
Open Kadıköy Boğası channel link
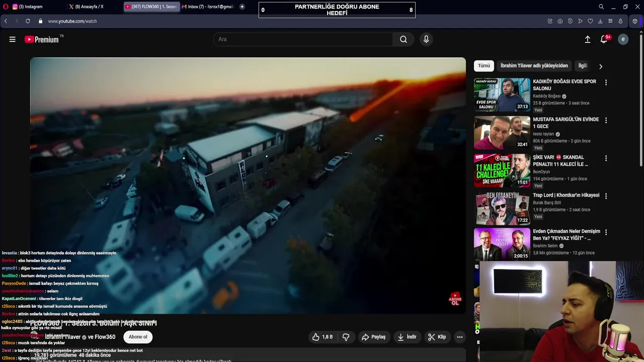click(x=546, y=96)
